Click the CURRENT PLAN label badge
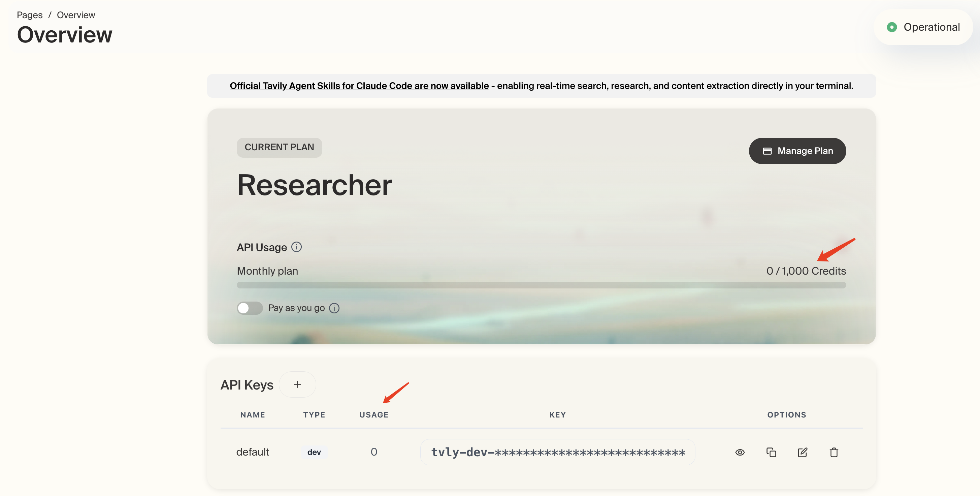Screen dimensions: 980x496 click(x=279, y=147)
